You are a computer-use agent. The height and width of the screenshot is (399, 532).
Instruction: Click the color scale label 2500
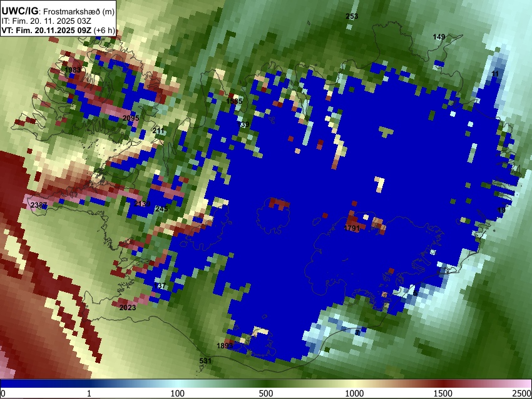[522, 393]
